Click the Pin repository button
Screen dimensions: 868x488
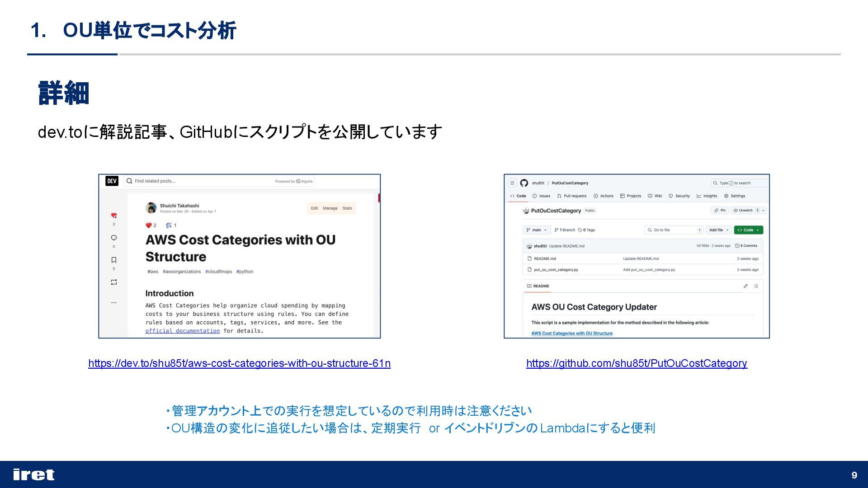click(x=720, y=211)
